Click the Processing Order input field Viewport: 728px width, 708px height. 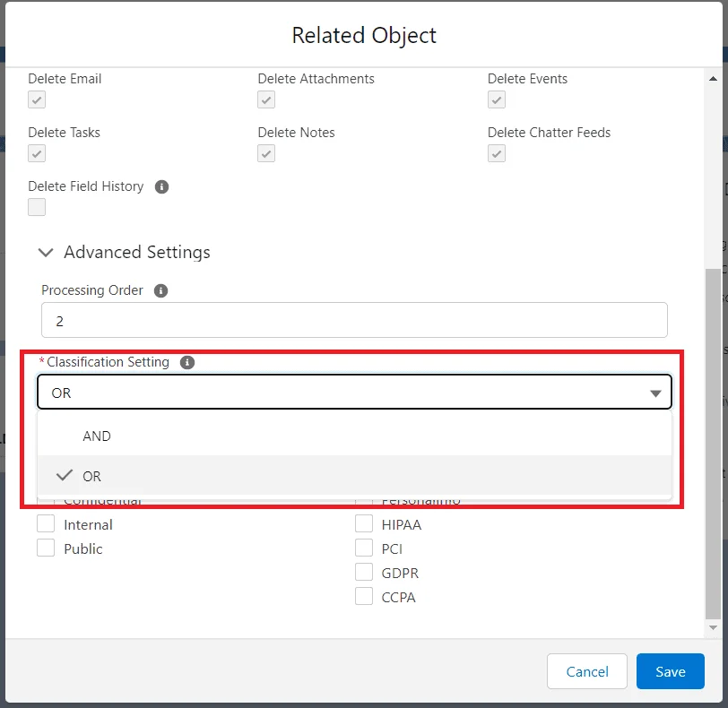(354, 319)
